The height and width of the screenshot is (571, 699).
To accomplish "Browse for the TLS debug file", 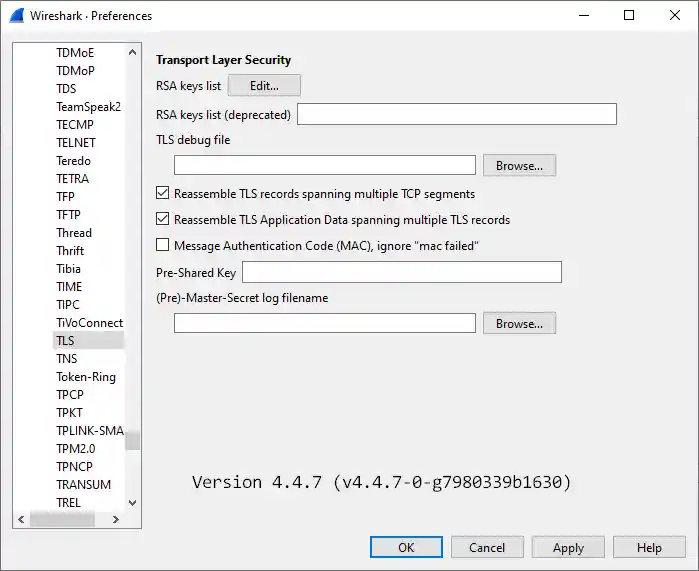I will pyautogui.click(x=519, y=165).
